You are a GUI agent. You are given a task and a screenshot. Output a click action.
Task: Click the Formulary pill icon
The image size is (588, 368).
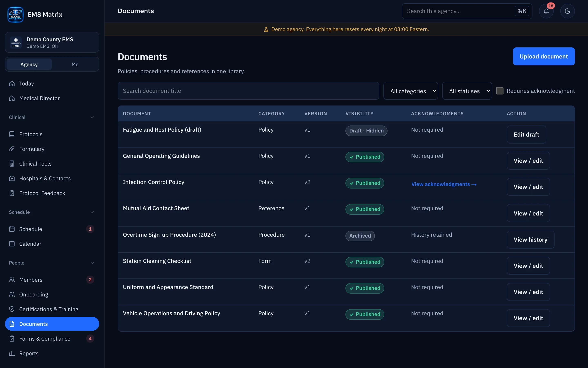coord(12,149)
